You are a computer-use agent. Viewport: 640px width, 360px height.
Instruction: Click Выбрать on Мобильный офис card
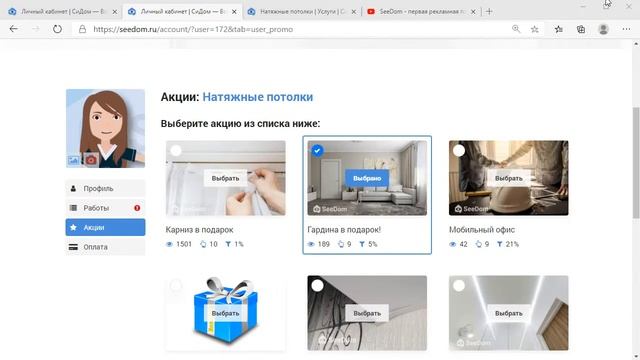[x=509, y=178]
